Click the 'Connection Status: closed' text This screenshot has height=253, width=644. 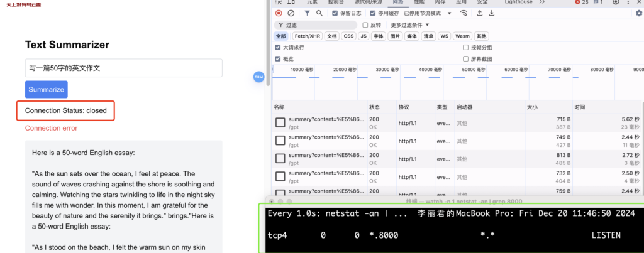click(65, 110)
